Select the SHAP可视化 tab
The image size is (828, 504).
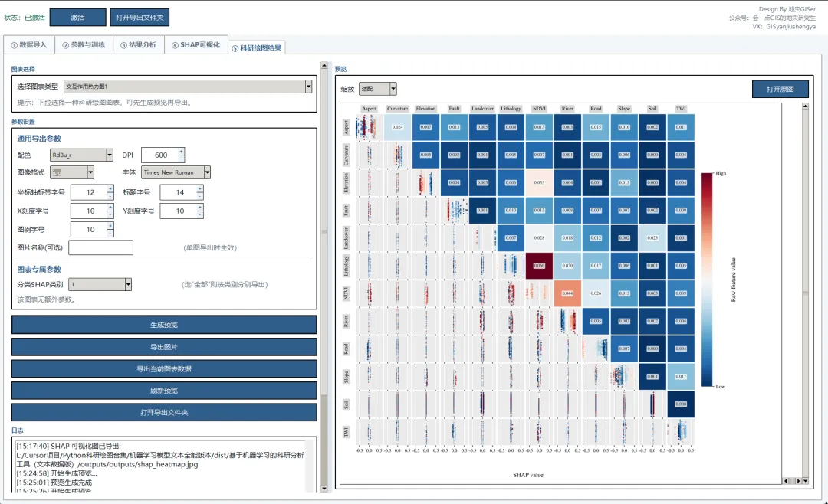[196, 45]
